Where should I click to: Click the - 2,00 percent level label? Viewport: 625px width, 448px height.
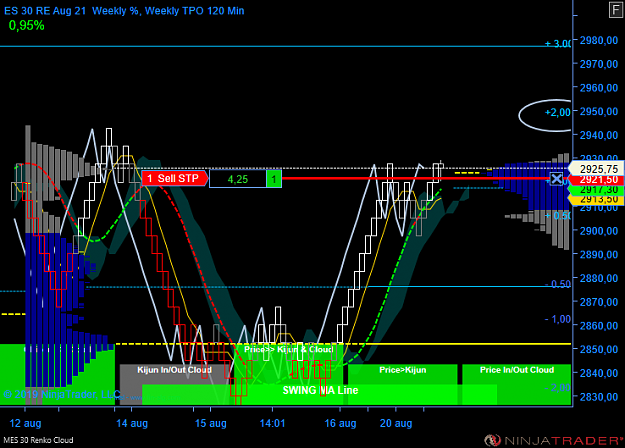[x=558, y=387]
